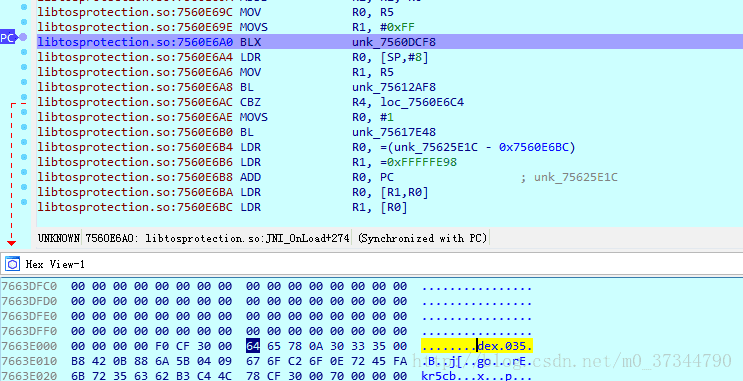Click hex row address 7663DFE0
Viewport: 743px width, 381px height.
tap(29, 316)
